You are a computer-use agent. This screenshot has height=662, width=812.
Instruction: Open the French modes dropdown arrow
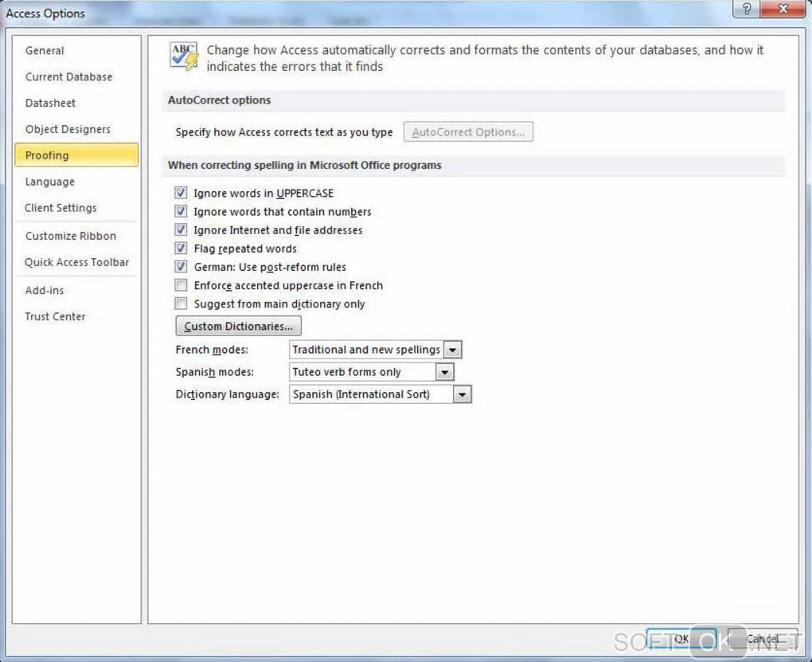click(453, 350)
